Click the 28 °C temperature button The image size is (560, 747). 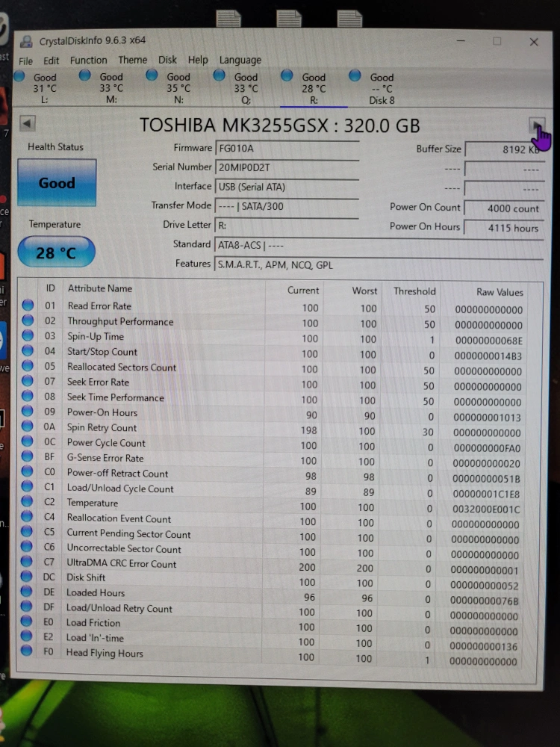point(56,252)
